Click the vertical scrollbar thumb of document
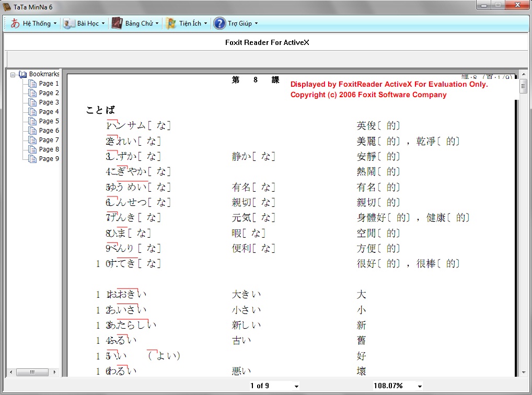 coord(524,86)
